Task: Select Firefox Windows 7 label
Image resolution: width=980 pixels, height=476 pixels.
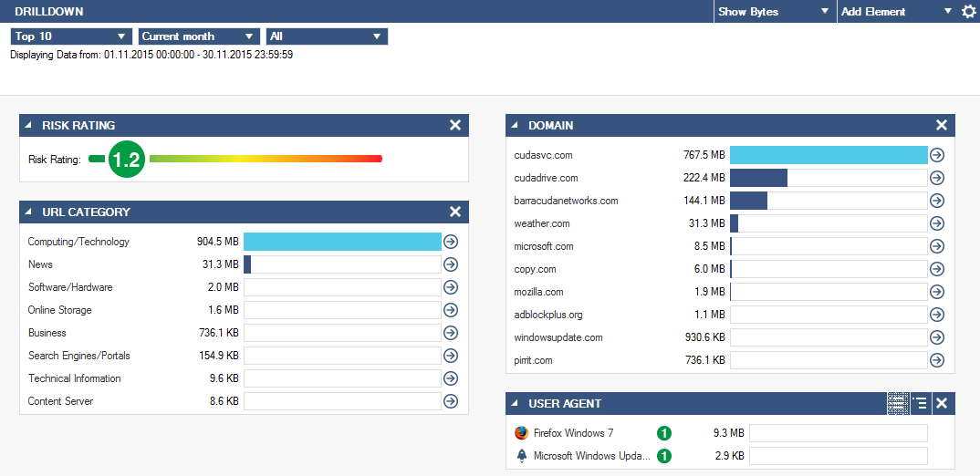Action: [574, 433]
